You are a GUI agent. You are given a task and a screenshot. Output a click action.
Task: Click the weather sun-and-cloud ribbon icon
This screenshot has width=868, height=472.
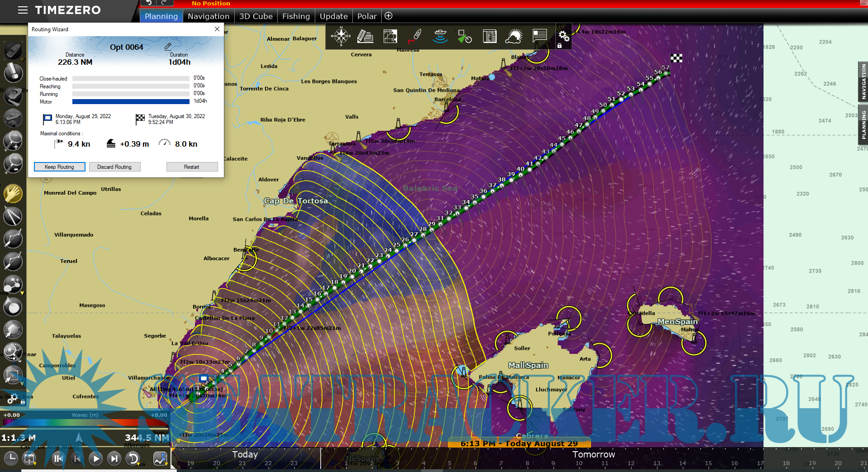point(514,36)
